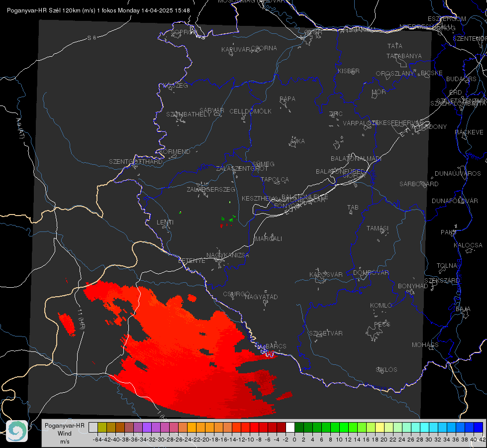The width and height of the screenshot is (487, 448).
Task: Click the ZALAEGERSZEG city label
Action: 211,189
